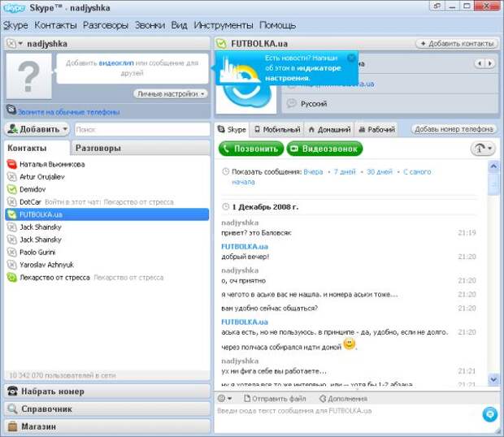This screenshot has height=437, width=504.
Task: Click the Русский language entry
Action: click(314, 104)
